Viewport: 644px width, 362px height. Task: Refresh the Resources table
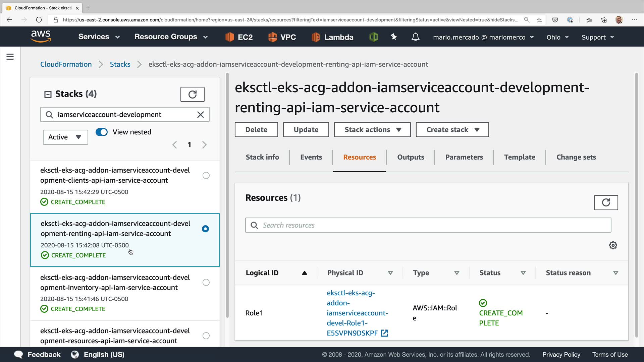[x=605, y=202]
